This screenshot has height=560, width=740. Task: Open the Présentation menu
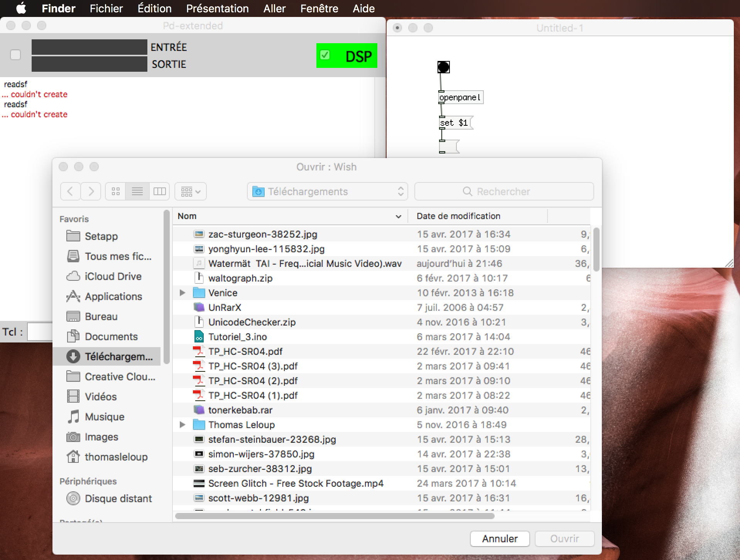point(217,8)
